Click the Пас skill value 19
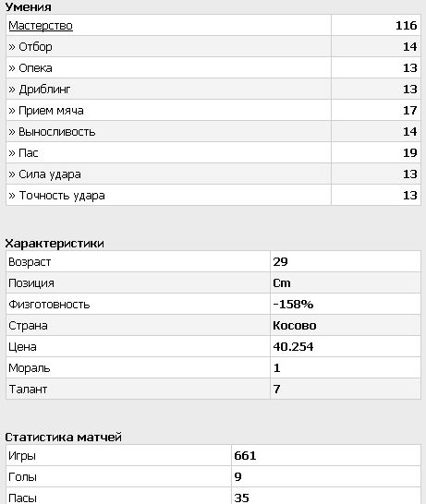Image resolution: width=426 pixels, height=504 pixels. click(410, 152)
